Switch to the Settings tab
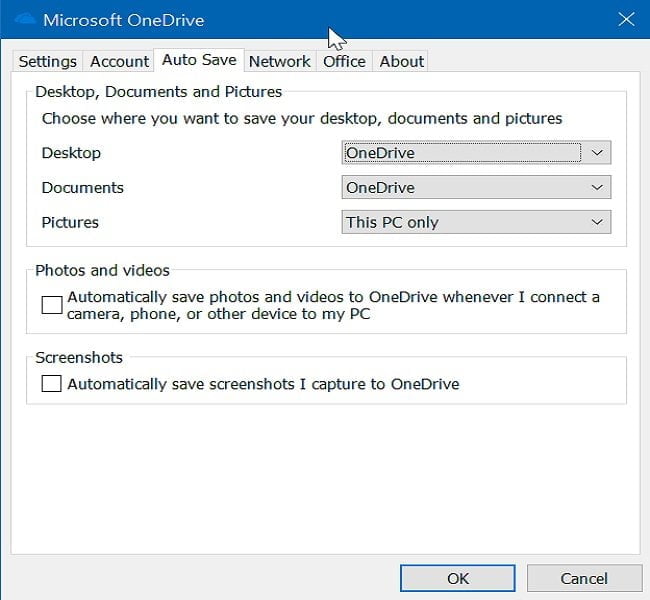 click(48, 61)
